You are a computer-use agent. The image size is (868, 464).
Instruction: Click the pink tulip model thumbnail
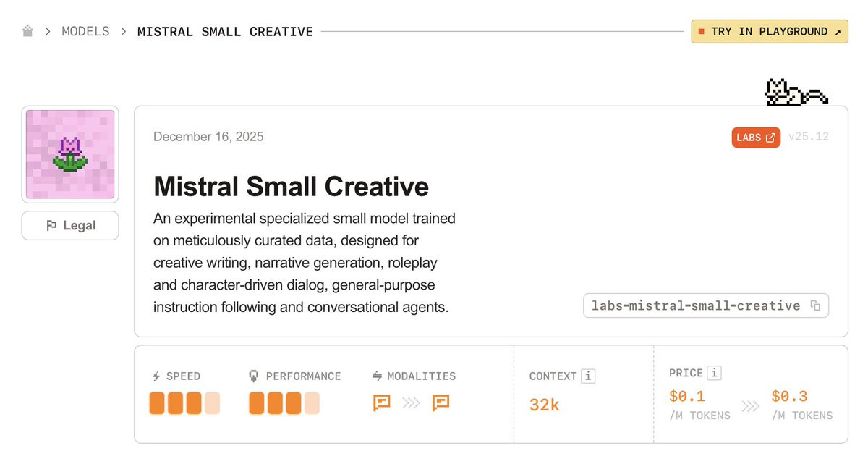(x=70, y=154)
